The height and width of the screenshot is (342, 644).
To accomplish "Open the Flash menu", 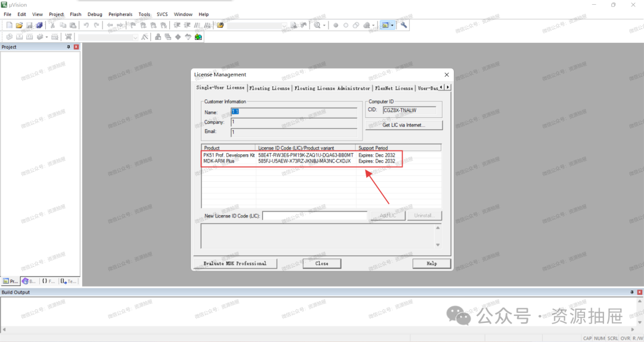I will point(76,14).
